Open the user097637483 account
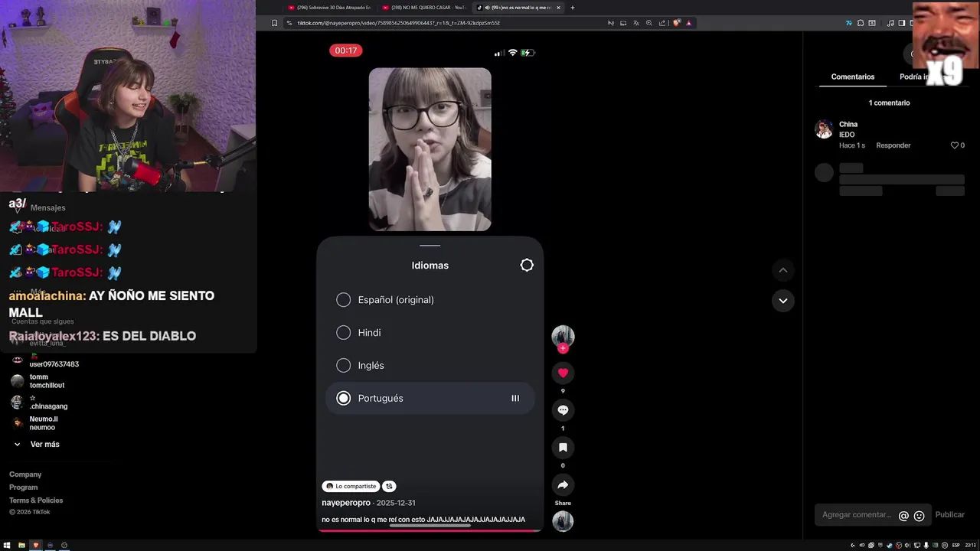This screenshot has width=980, height=551. click(44, 361)
